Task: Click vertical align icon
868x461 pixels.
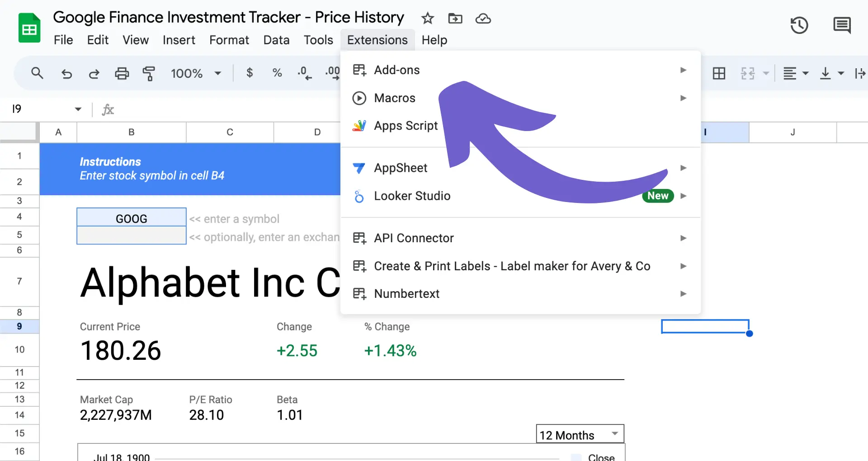Action: point(826,73)
